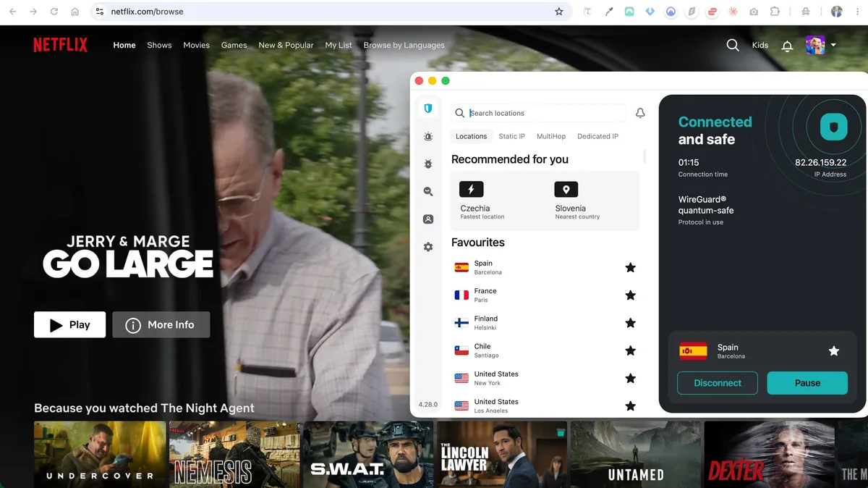Open Netflix Games menu
This screenshot has height=488, width=868.
(x=234, y=45)
